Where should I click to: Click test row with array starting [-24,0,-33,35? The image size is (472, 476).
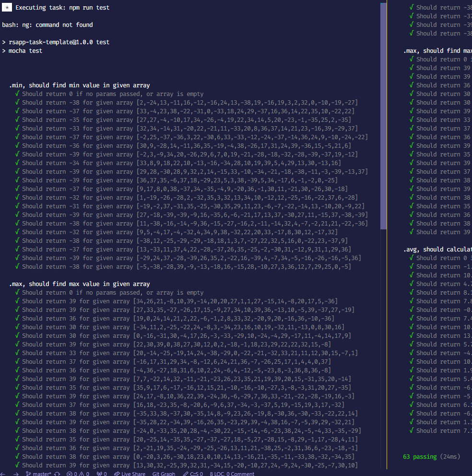click(x=188, y=430)
